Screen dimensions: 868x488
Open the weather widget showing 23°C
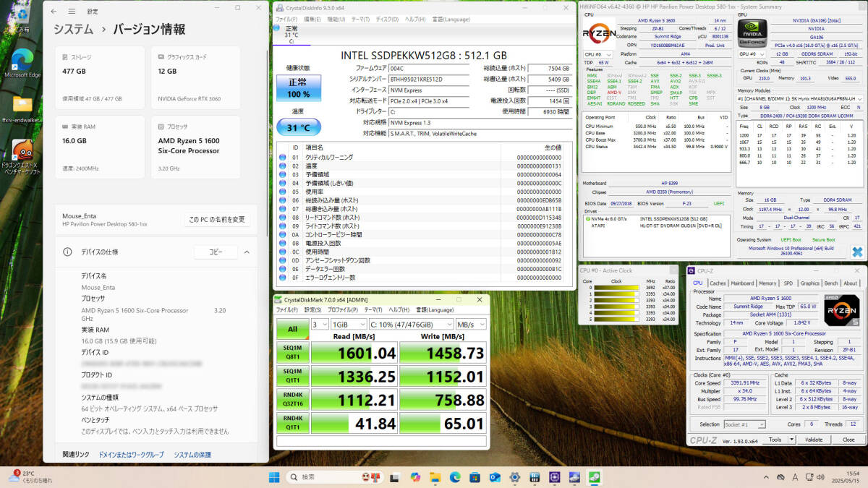[x=31, y=476]
